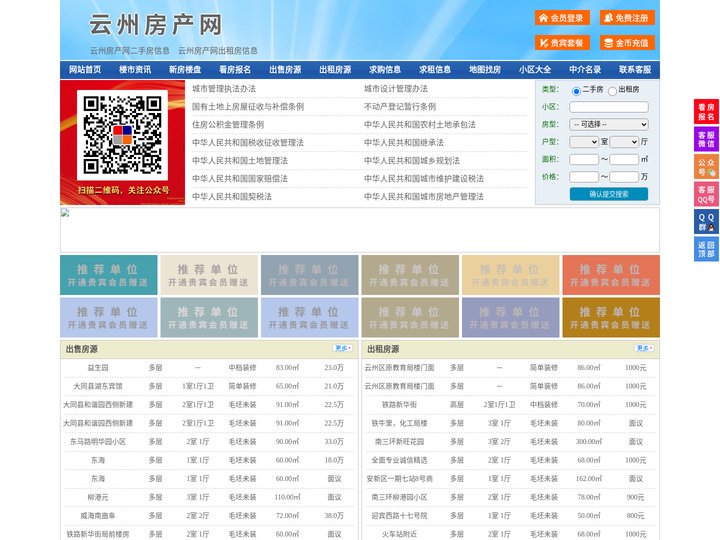
Task: Click the 公众号 side floating icon
Action: (706, 167)
